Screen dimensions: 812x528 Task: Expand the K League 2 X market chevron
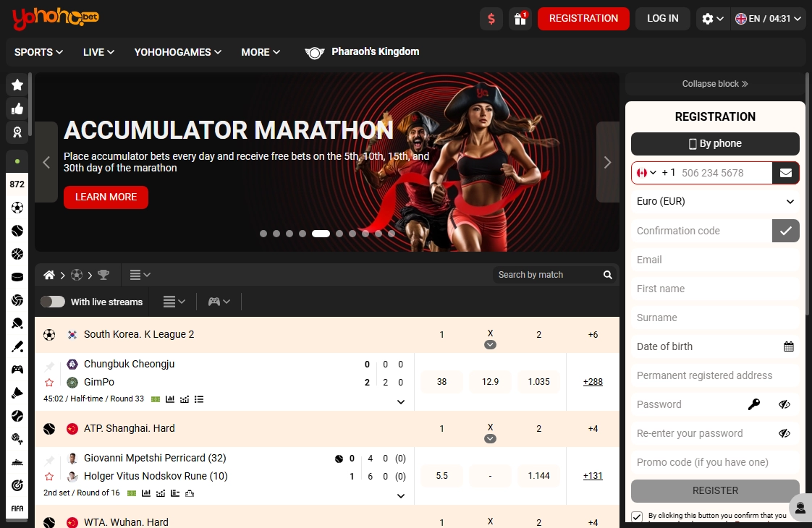(490, 345)
